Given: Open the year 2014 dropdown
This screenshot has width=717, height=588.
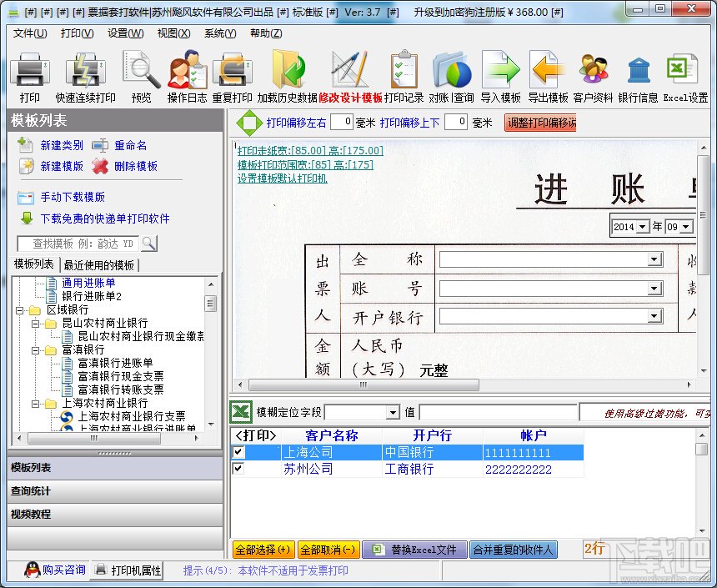Looking at the screenshot, I should [x=643, y=227].
